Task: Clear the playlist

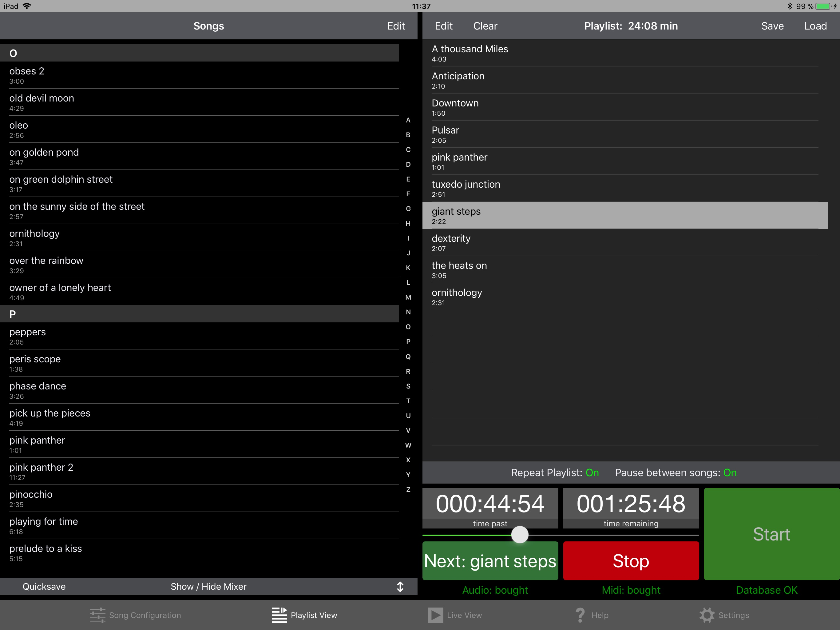Action: 485,26
